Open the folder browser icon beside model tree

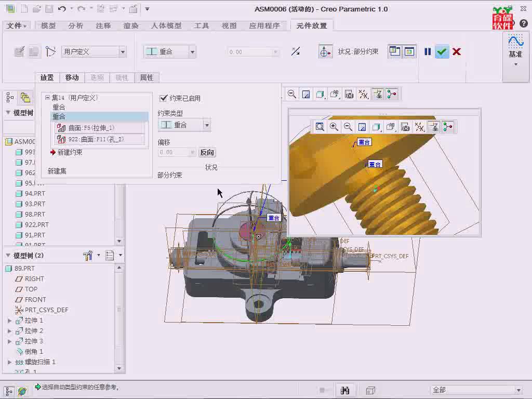pyautogui.click(x=25, y=98)
